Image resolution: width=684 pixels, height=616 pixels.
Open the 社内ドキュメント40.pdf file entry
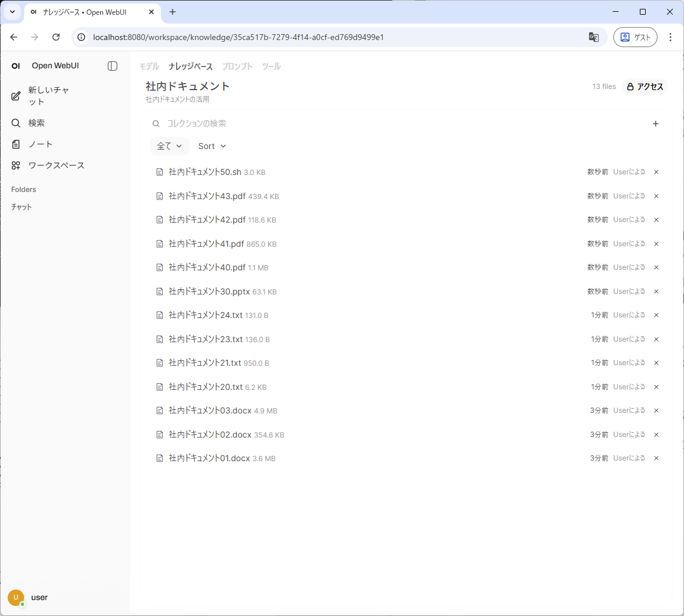tap(207, 267)
